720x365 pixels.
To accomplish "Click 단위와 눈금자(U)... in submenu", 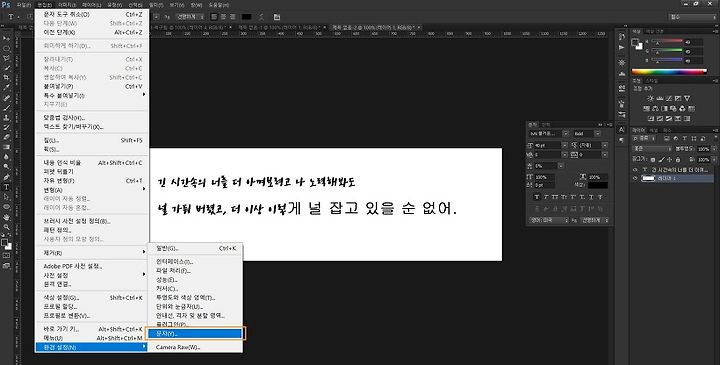I will click(194, 307).
